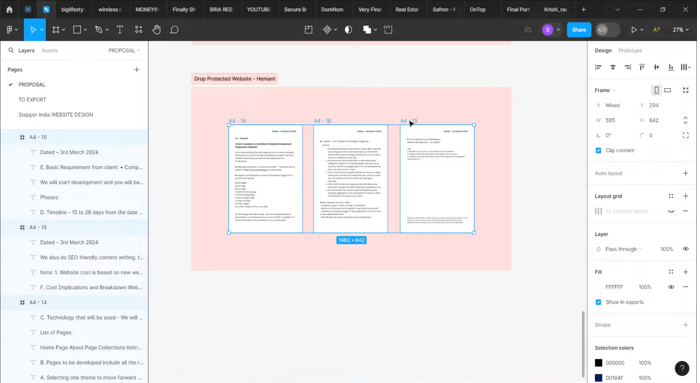Select the Pen tool
Screen dimensions: 700x383
tap(99, 30)
